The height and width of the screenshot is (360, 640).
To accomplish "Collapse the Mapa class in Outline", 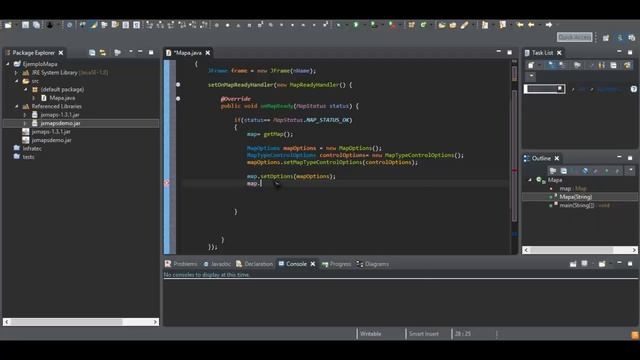I will point(530,180).
